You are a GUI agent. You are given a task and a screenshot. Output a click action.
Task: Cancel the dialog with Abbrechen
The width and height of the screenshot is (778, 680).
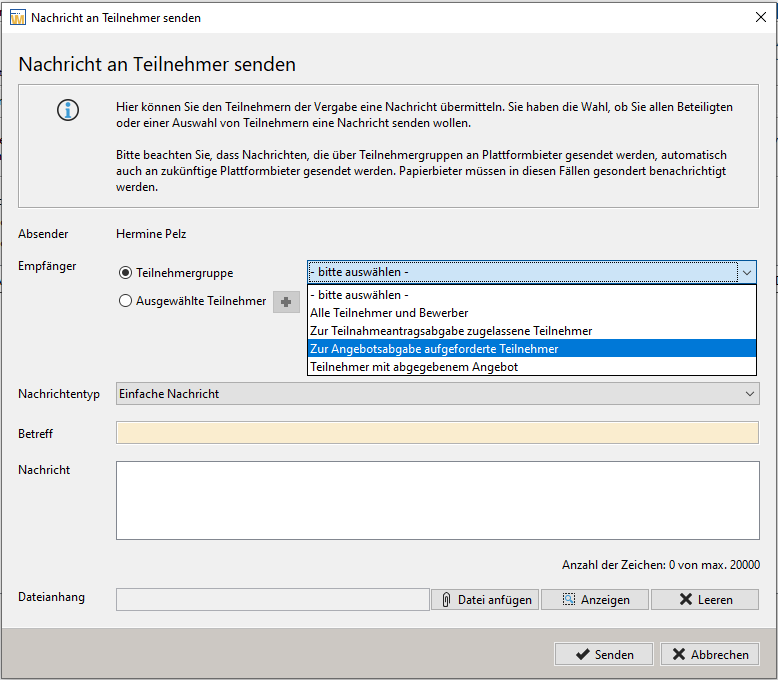point(710,655)
